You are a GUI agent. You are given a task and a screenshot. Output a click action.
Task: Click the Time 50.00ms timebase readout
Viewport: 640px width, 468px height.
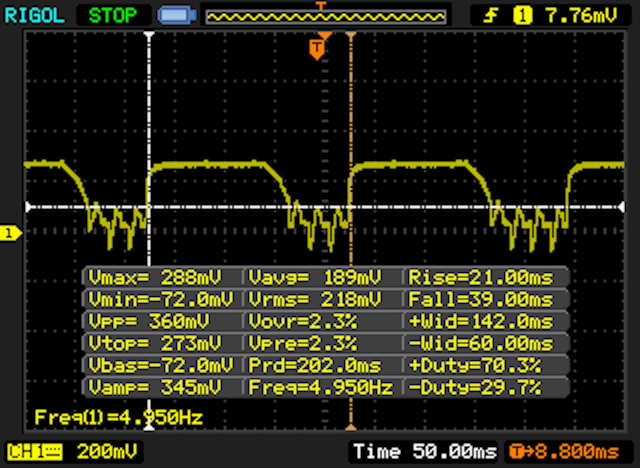tap(425, 452)
